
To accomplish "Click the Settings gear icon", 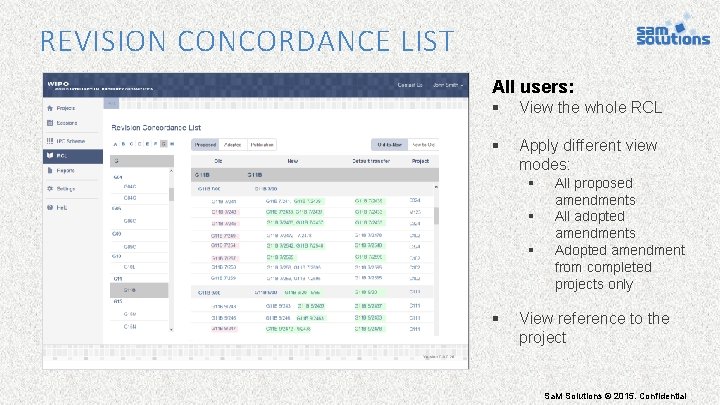I will (x=50, y=189).
